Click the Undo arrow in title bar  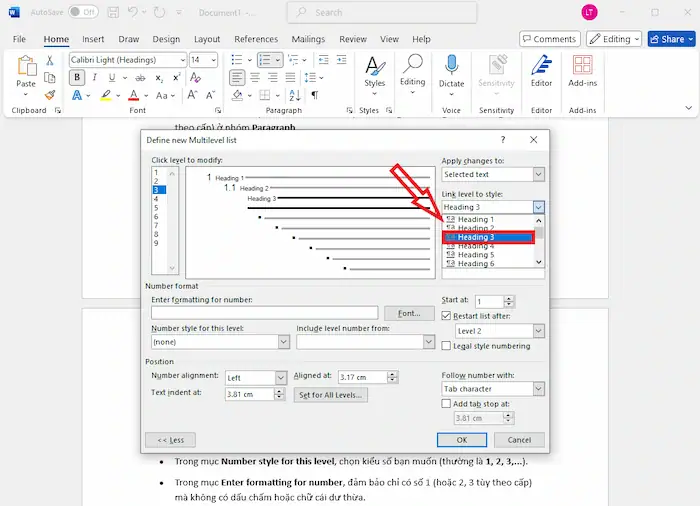(133, 12)
